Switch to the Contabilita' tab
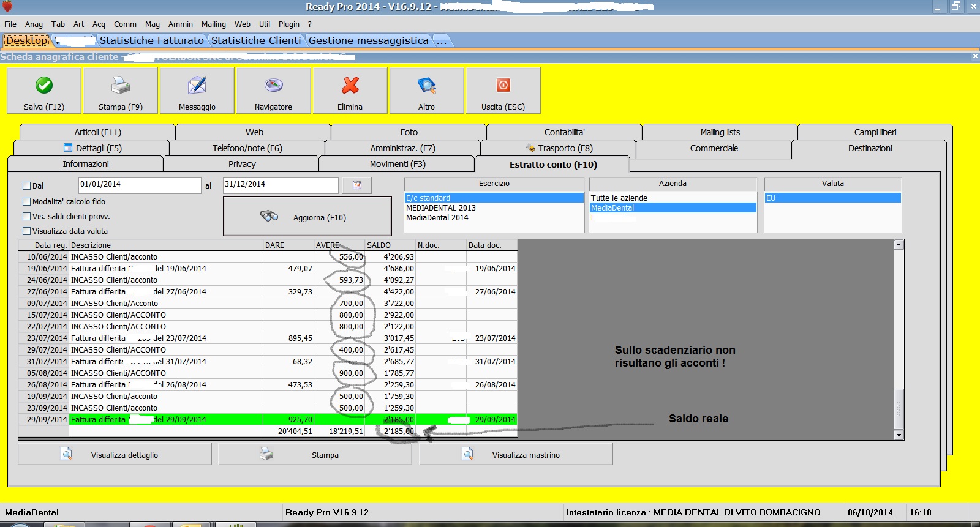 pyautogui.click(x=564, y=132)
